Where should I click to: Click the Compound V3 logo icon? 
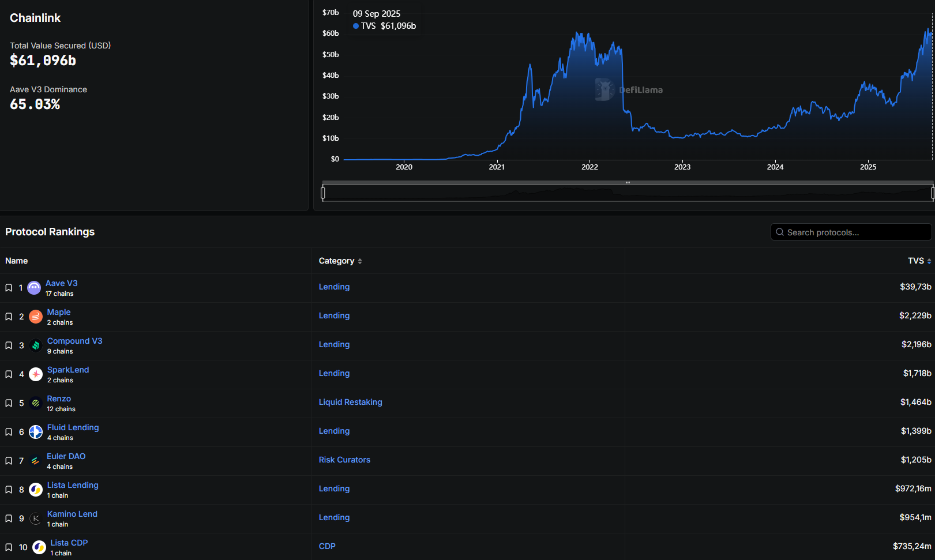pyautogui.click(x=36, y=345)
